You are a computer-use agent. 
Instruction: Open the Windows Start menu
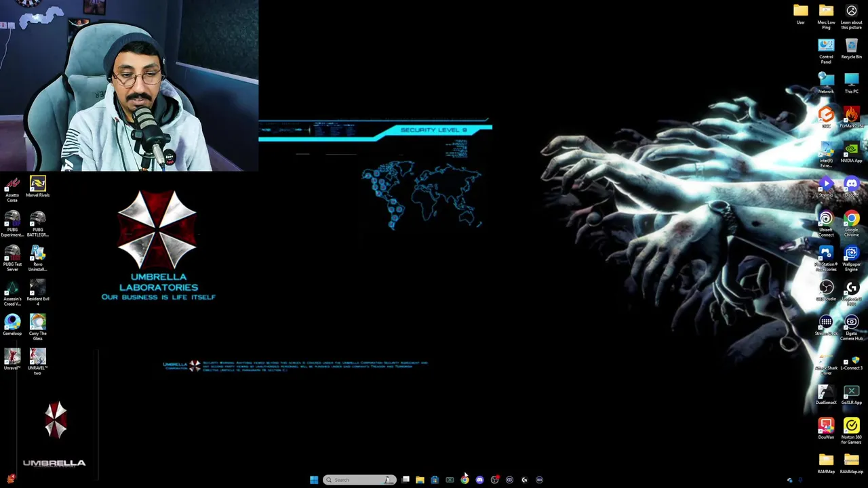tap(314, 480)
